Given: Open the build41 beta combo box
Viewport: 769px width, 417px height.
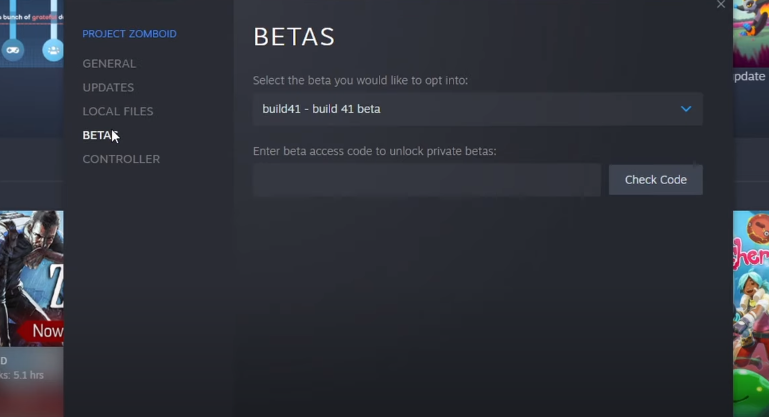Looking at the screenshot, I should pyautogui.click(x=478, y=109).
